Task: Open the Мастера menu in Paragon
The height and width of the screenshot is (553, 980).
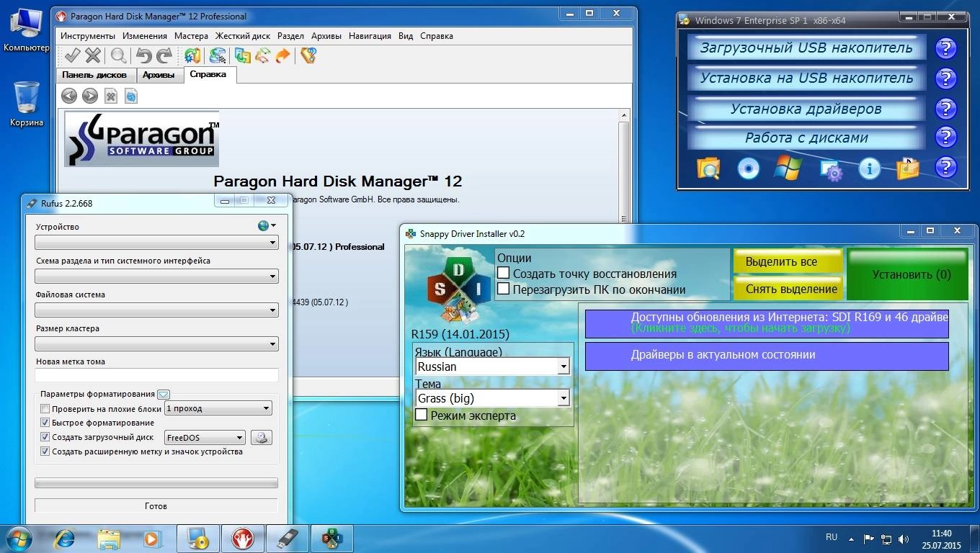Action: [x=191, y=35]
